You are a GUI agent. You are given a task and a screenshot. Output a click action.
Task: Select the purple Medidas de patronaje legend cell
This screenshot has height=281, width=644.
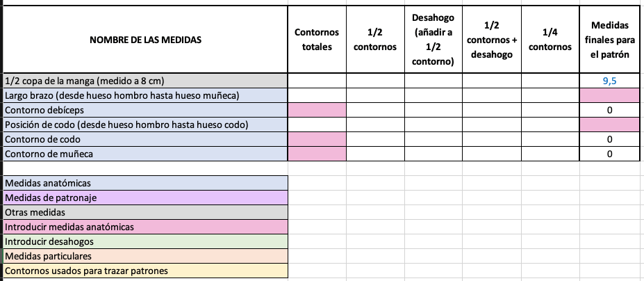(x=145, y=198)
